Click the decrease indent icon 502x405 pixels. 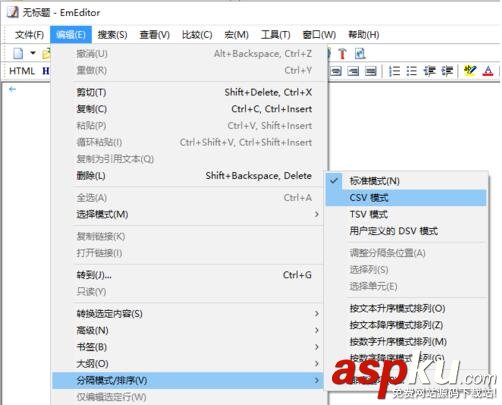point(429,71)
